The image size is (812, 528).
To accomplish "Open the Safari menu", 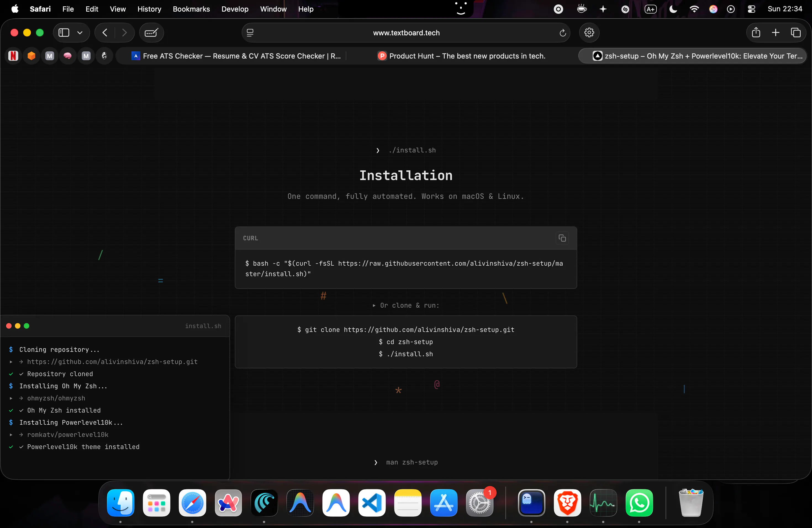I will tap(40, 9).
